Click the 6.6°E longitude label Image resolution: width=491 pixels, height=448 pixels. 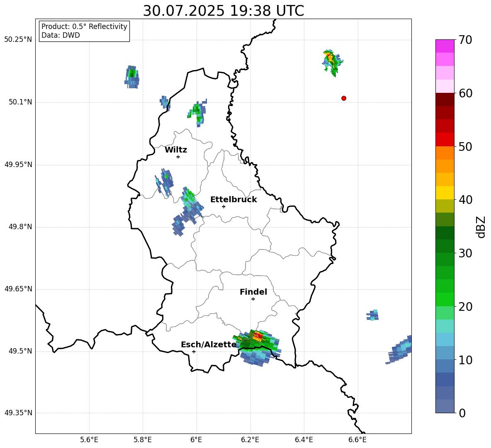click(x=357, y=440)
